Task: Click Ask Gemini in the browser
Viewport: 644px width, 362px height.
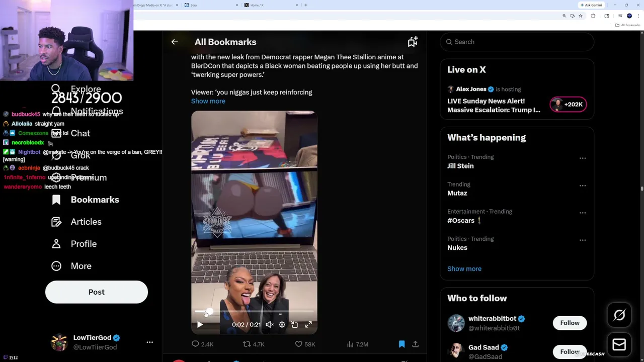Action: pyautogui.click(x=591, y=5)
